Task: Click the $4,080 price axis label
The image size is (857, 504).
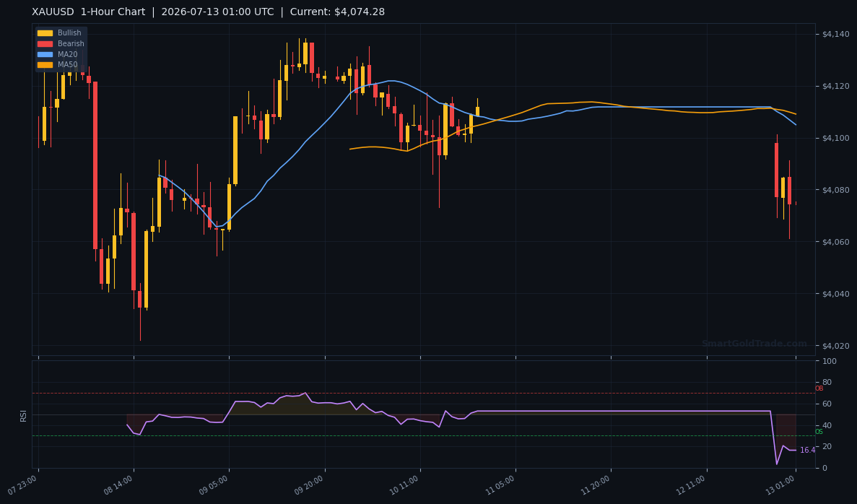Action: click(x=835, y=190)
